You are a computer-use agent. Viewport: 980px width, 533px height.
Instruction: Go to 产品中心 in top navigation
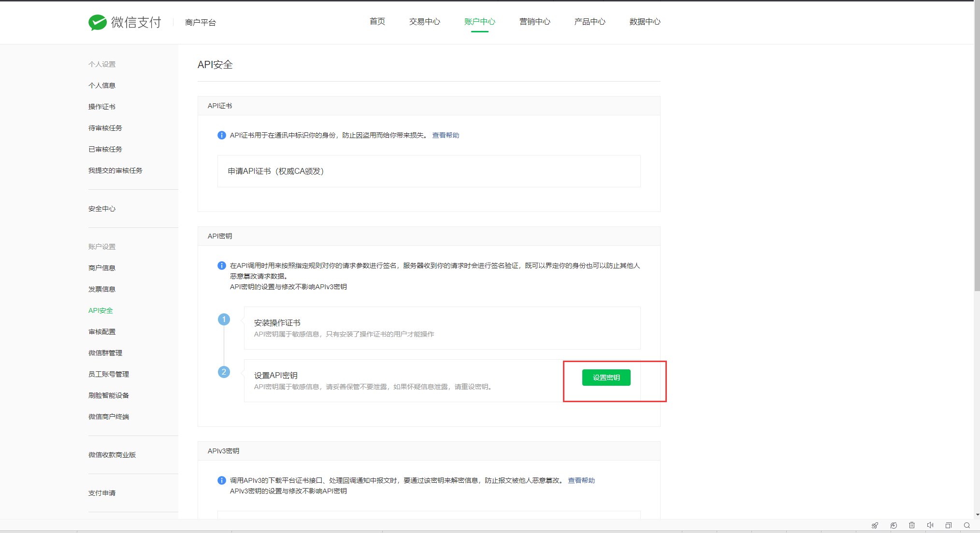pyautogui.click(x=590, y=22)
